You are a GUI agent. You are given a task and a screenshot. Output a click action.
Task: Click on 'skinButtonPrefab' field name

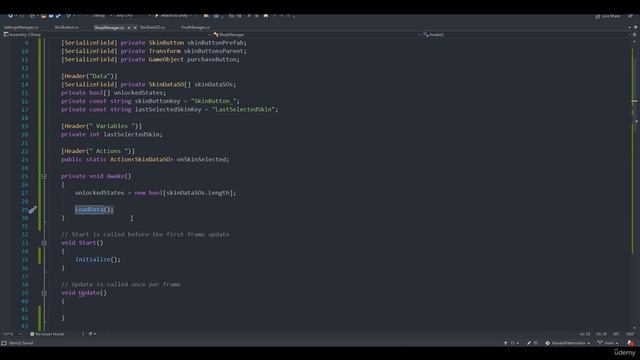point(217,42)
